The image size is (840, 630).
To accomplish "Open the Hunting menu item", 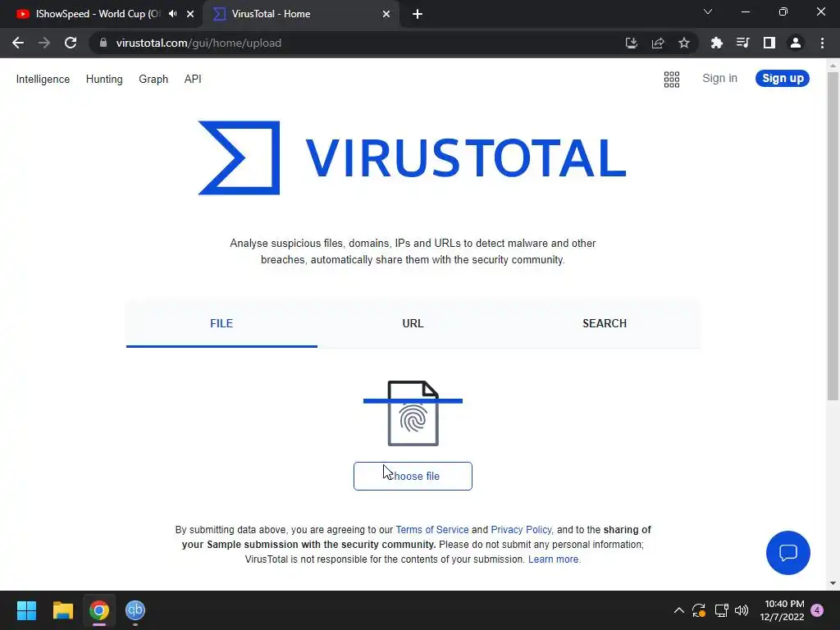I will pyautogui.click(x=104, y=80).
